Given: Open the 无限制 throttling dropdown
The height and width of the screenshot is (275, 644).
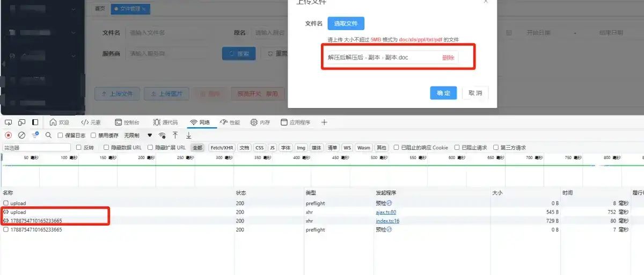Looking at the screenshot, I should (138, 135).
